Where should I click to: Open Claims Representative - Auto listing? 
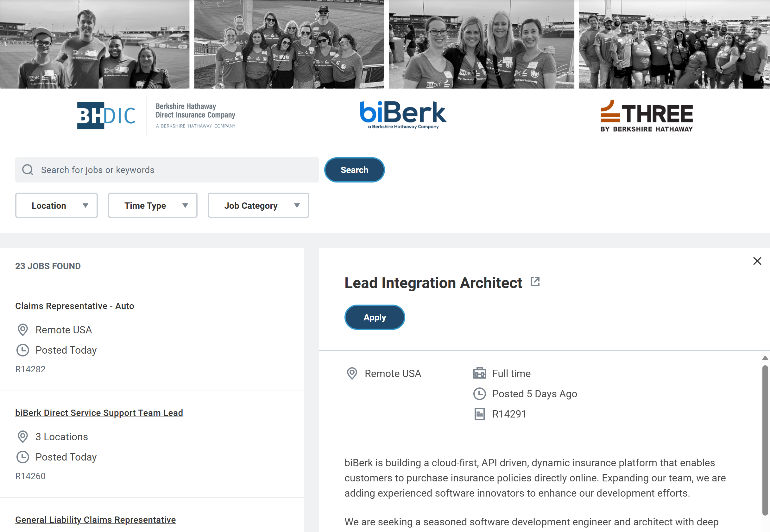click(x=75, y=306)
